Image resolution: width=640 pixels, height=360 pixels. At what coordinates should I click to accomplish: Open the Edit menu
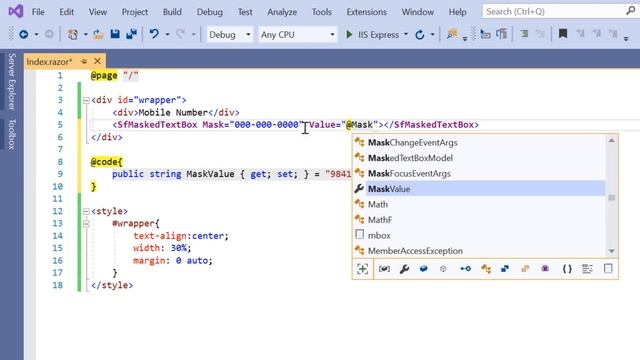(67, 12)
